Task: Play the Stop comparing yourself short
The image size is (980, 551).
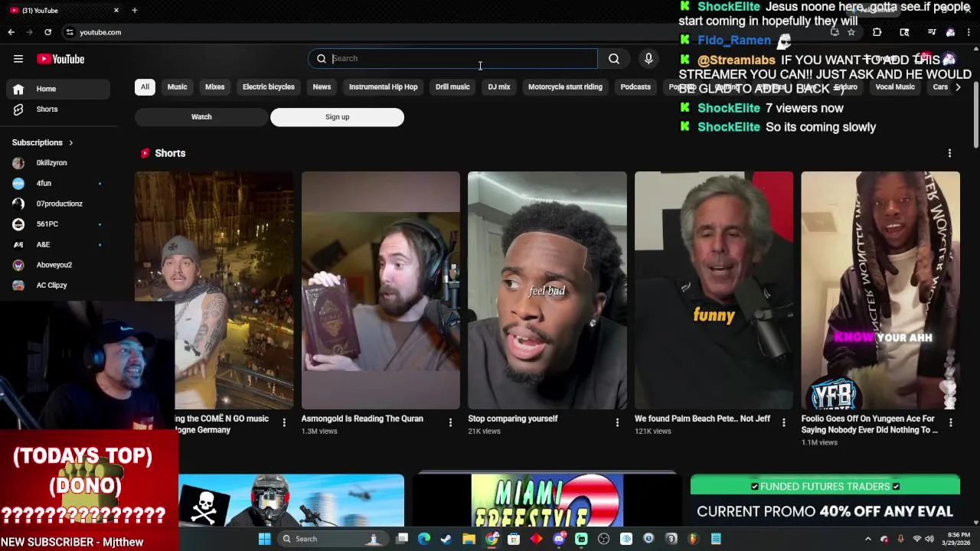Action: [x=547, y=291]
